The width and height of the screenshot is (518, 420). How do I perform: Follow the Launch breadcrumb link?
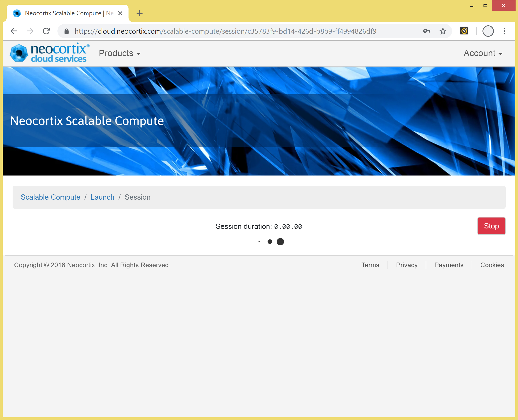coord(102,197)
